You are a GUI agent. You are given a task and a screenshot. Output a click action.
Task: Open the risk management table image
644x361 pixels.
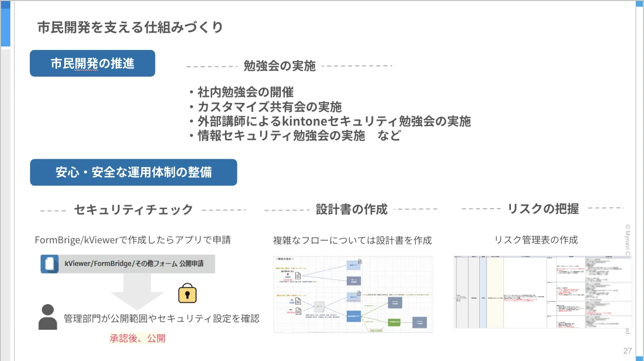pos(542,292)
